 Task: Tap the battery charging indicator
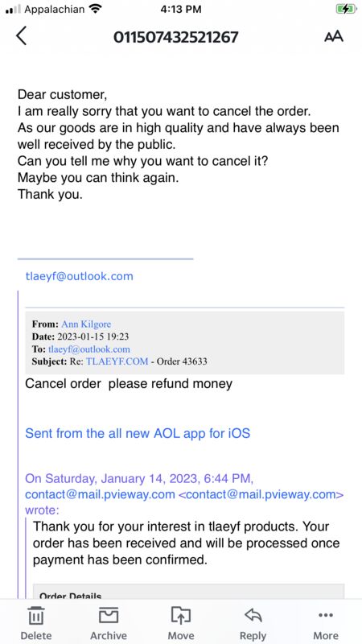coord(346,9)
